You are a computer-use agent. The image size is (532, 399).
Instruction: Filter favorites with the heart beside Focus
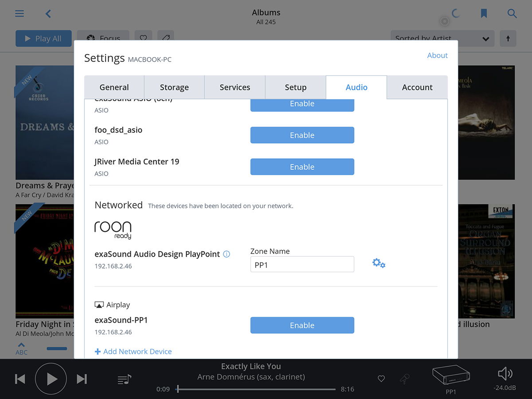pyautogui.click(x=143, y=39)
